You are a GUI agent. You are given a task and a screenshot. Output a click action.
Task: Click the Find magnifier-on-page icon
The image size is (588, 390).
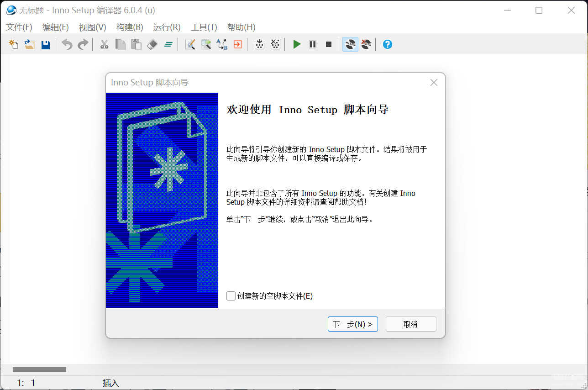(x=190, y=44)
